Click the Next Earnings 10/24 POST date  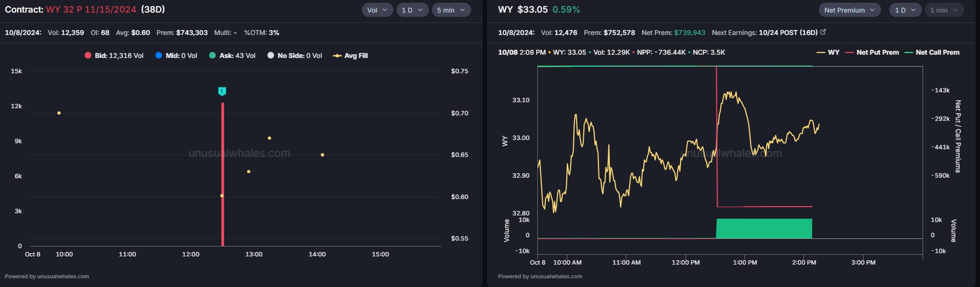pyautogui.click(x=788, y=33)
